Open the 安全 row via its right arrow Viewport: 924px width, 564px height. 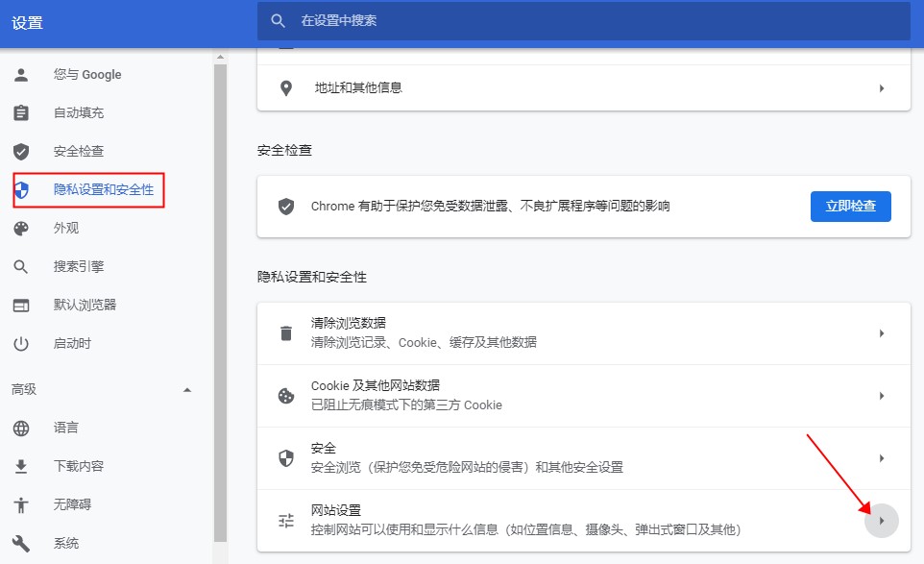(882, 458)
